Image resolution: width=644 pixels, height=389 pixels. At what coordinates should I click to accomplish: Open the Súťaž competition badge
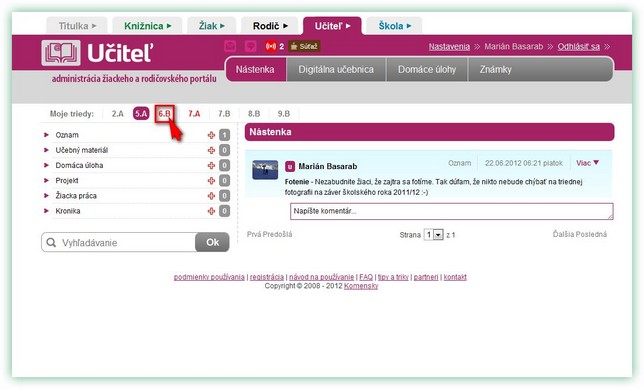coord(304,46)
